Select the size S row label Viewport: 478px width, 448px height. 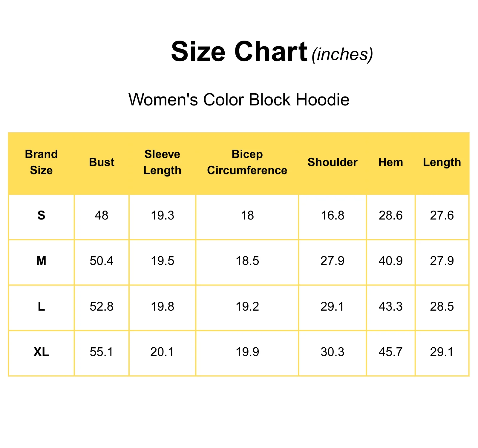point(41,215)
